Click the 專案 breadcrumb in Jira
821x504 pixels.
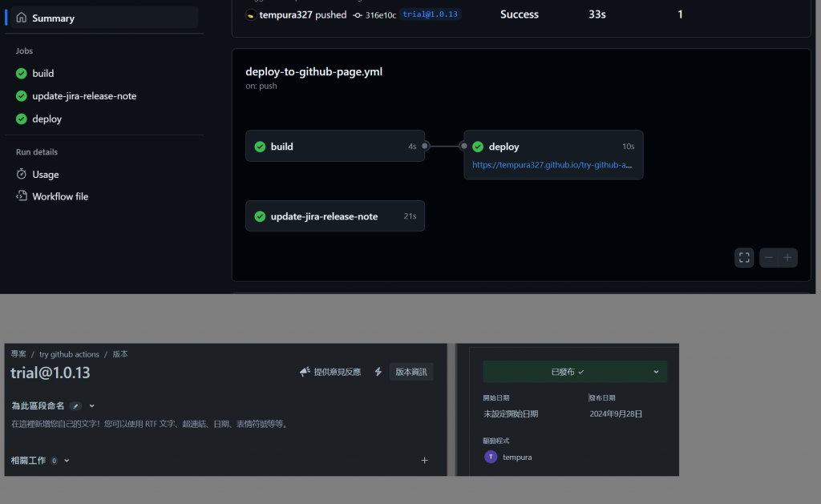(x=18, y=354)
